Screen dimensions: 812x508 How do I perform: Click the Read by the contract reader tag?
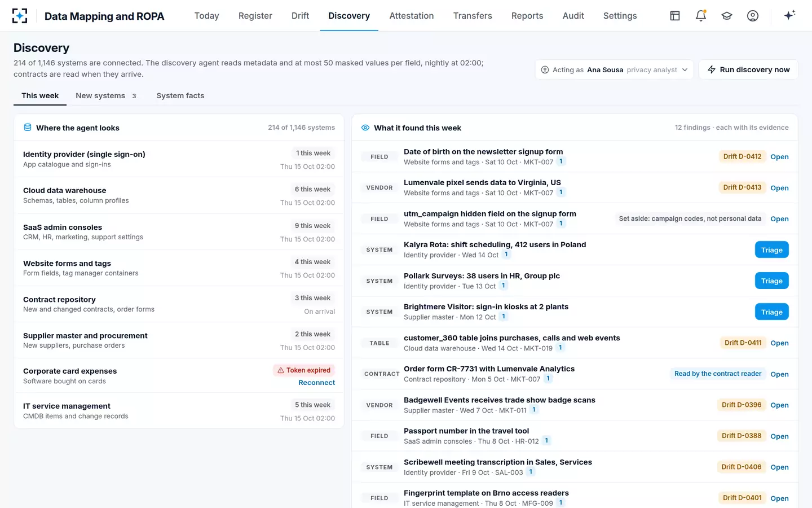(718, 374)
